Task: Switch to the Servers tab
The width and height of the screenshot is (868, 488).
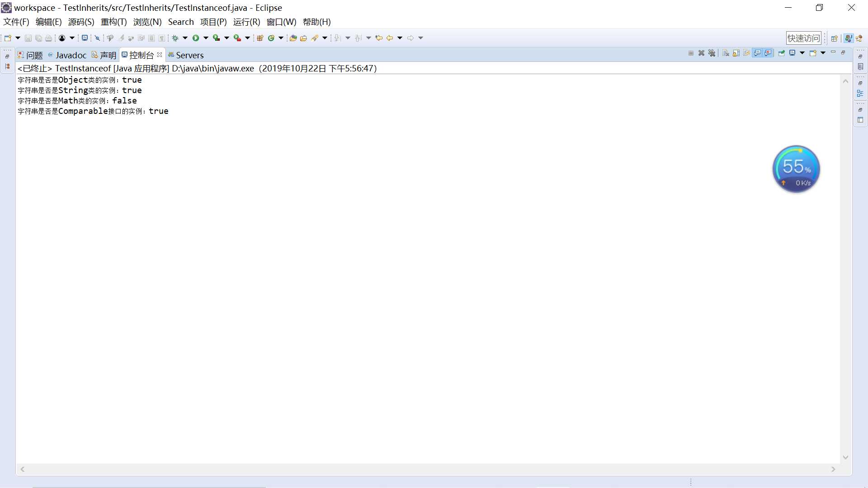Action: coord(186,55)
